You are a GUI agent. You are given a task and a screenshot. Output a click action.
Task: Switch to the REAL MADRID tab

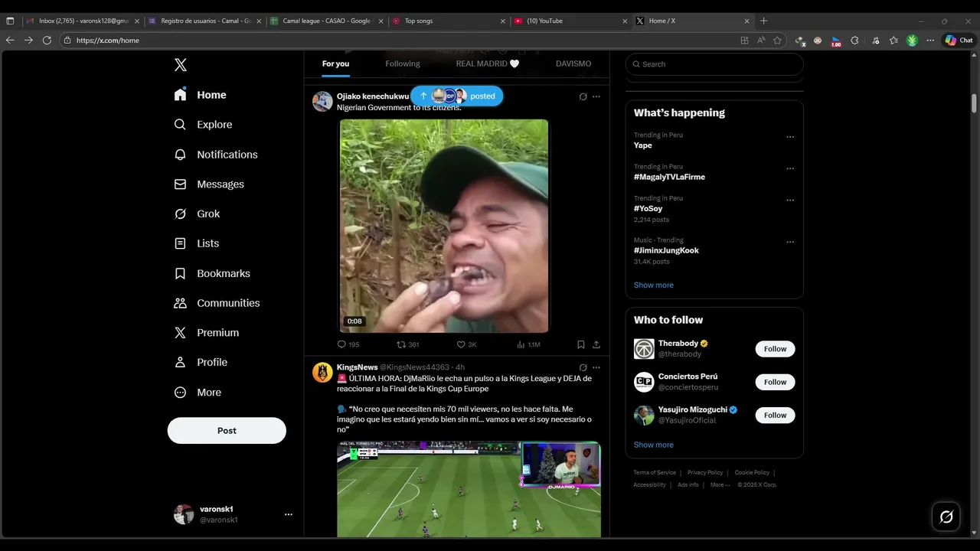tap(488, 64)
